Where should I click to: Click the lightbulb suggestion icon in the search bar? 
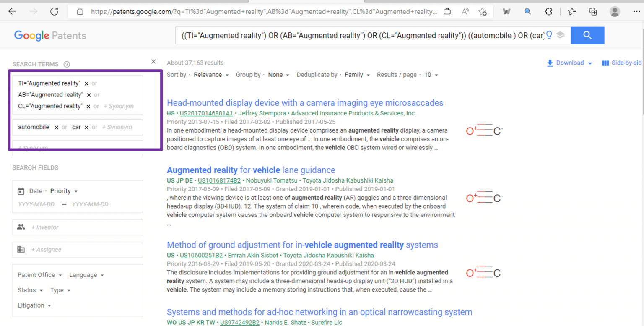(x=549, y=35)
